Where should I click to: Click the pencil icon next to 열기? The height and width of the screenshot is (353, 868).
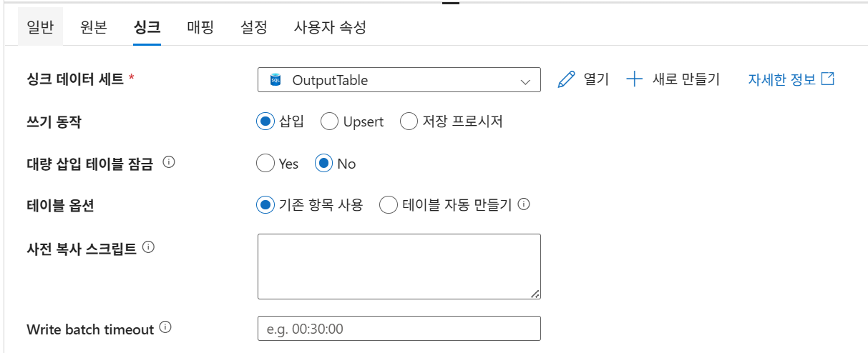[x=566, y=79]
